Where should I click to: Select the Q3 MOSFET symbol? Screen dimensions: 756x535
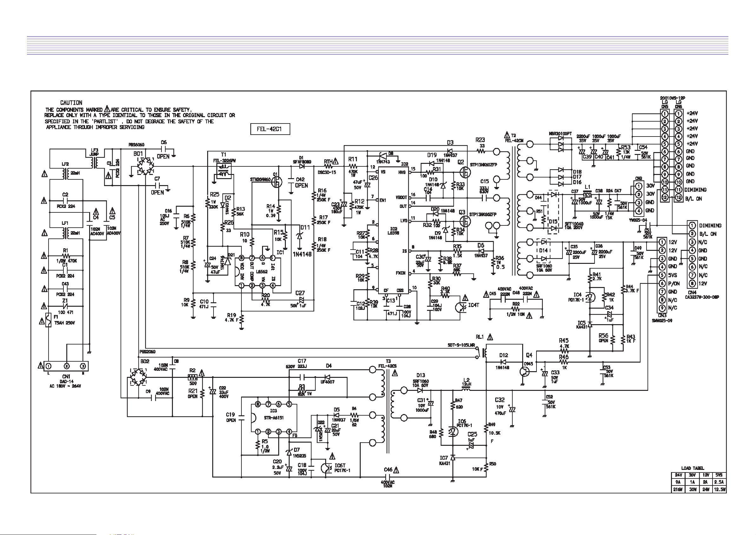pos(464,221)
